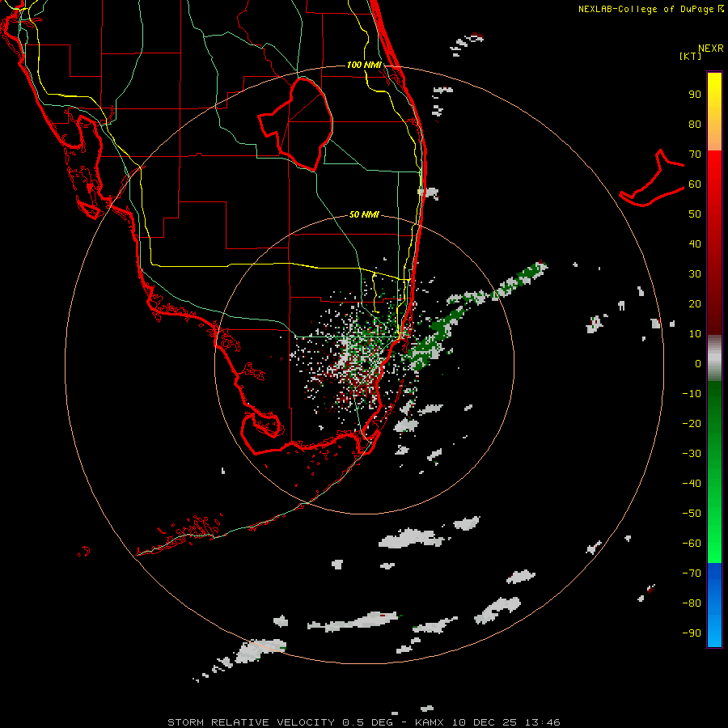Click the Grand Bahama island red outline
Viewport: 728px width, 728px height.
652,178
